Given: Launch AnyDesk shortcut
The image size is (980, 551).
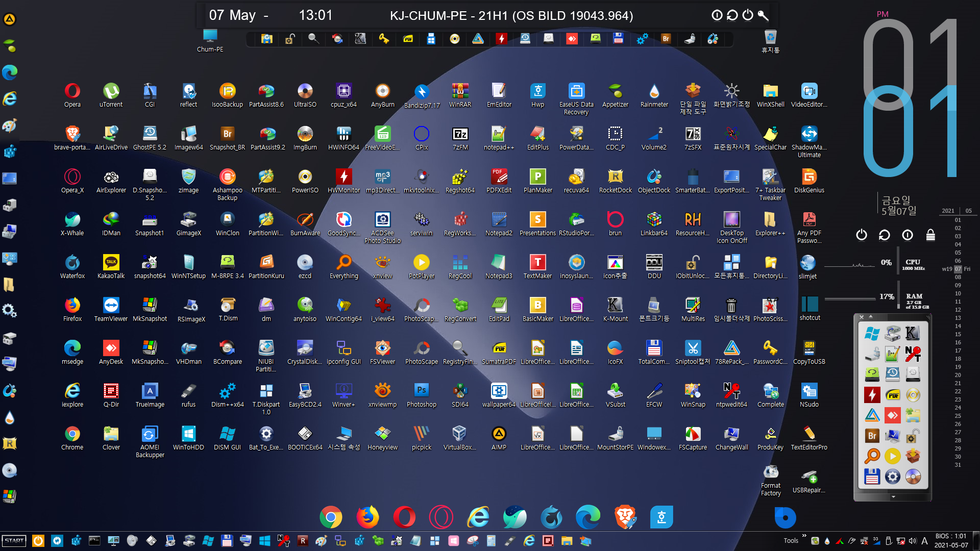Looking at the screenshot, I should 111,352.
